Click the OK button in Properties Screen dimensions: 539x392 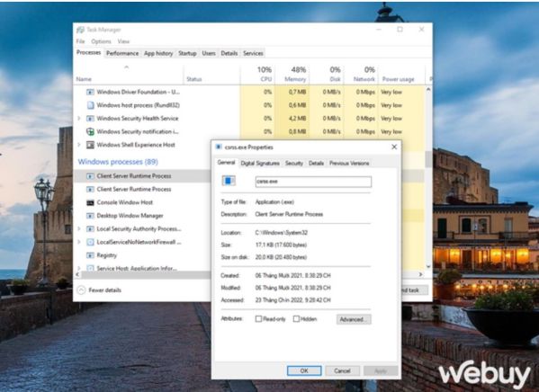click(x=304, y=370)
